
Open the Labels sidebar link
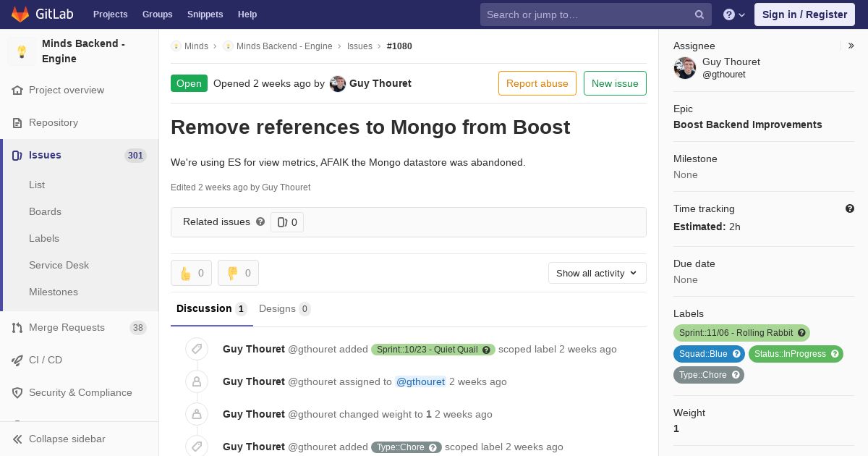44,238
